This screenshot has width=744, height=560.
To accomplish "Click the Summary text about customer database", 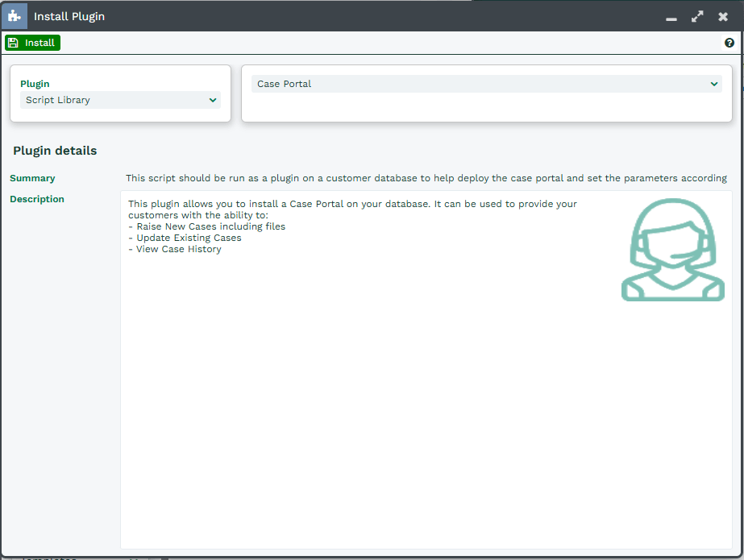I will 426,178.
